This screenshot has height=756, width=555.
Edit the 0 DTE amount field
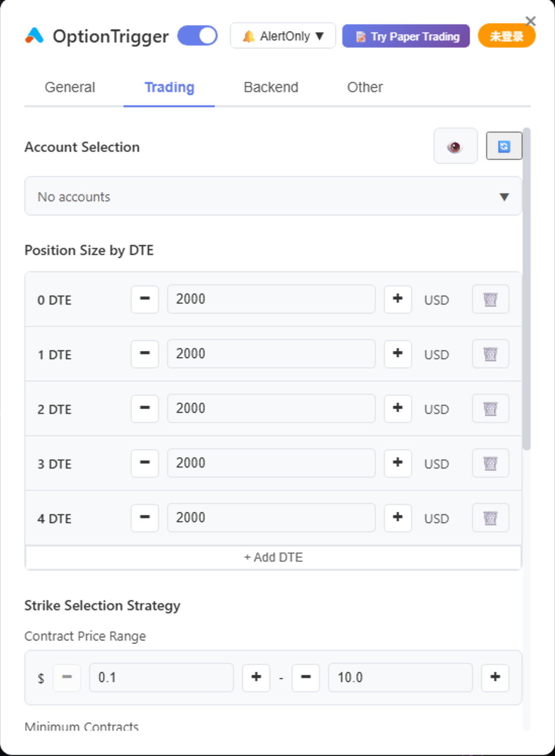(271, 299)
